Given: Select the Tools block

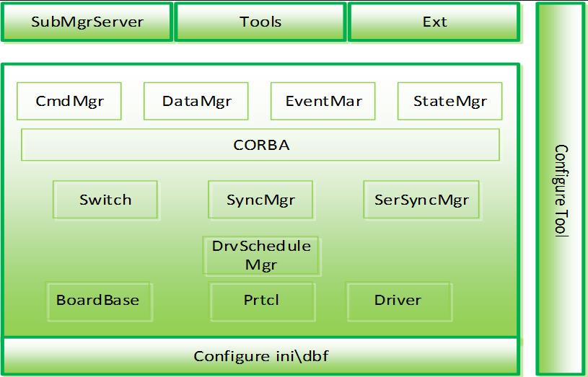Looking at the screenshot, I should coord(260,22).
